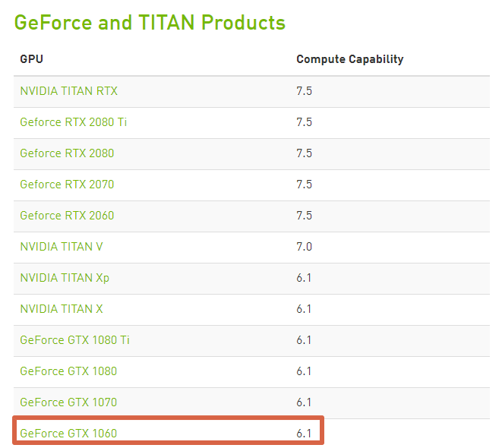
Task: Click the 6.1 value for GTX 1080 Ti
Action: 304,340
